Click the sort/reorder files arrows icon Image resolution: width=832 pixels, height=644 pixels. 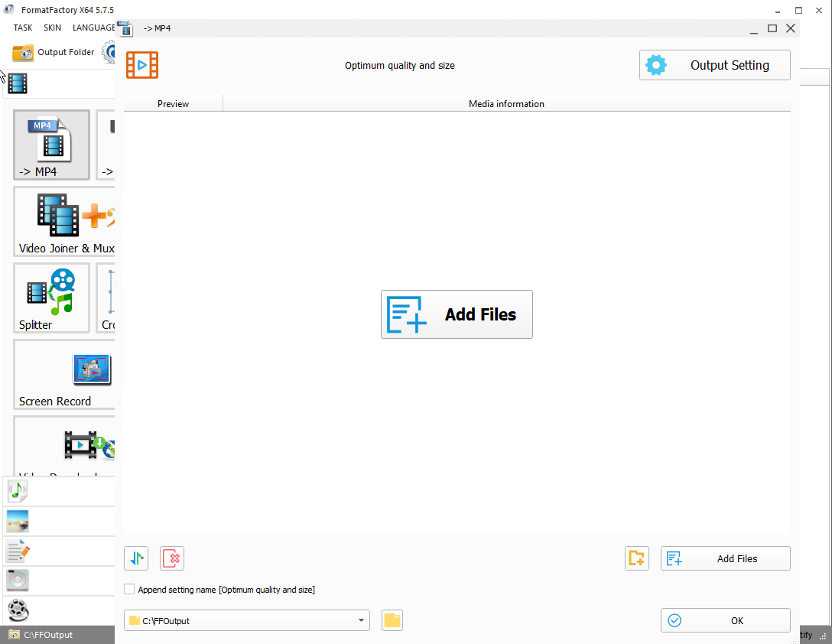pos(136,558)
